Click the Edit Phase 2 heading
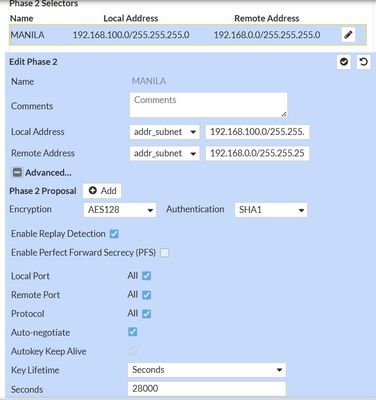Image resolution: width=376 pixels, height=400 pixels. pyautogui.click(x=33, y=62)
